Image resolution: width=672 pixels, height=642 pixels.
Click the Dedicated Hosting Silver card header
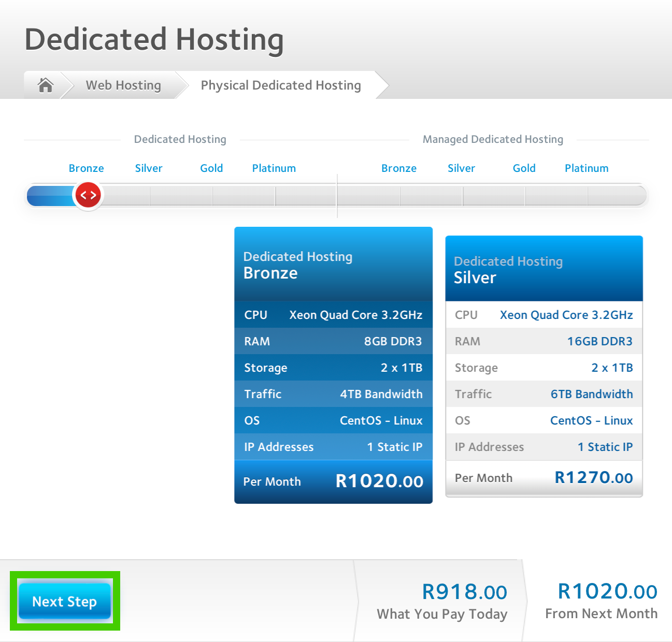pyautogui.click(x=544, y=269)
